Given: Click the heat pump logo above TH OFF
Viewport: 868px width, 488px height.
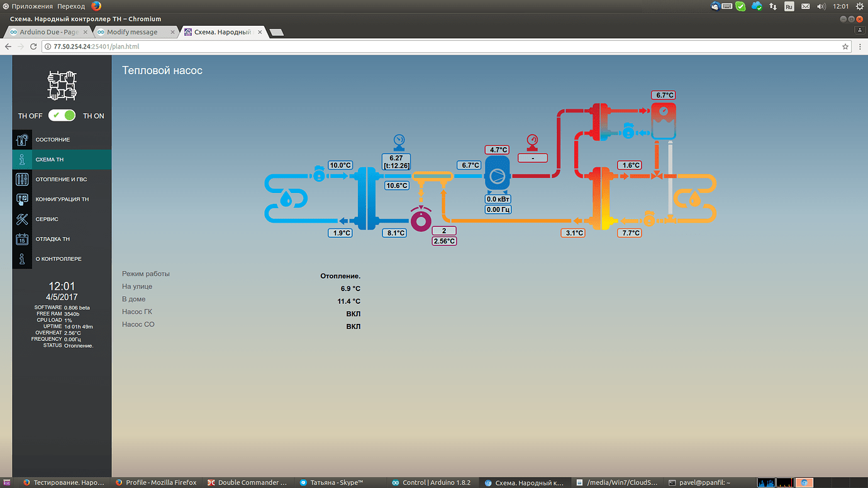Looking at the screenshot, I should [x=61, y=85].
